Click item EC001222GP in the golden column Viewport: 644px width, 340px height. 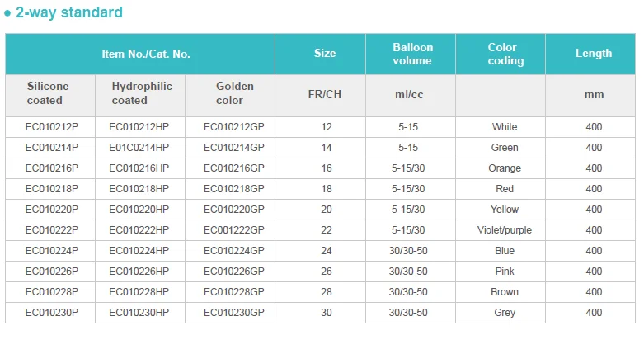click(x=234, y=230)
